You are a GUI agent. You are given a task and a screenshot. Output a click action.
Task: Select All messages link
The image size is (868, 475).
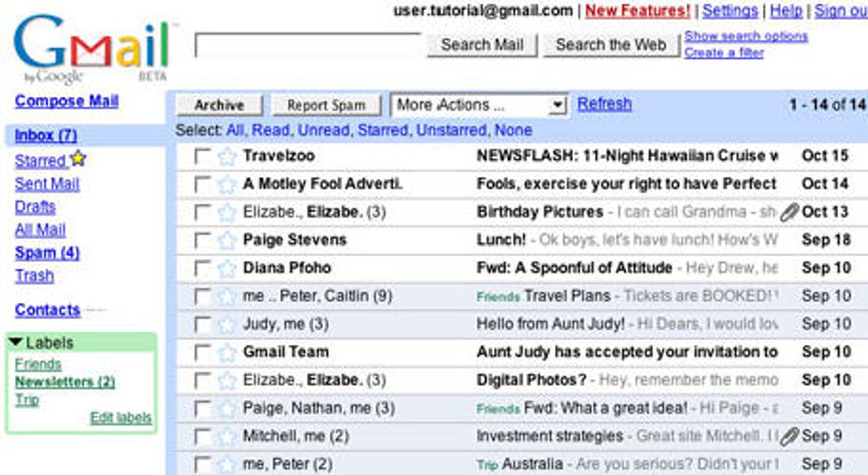click(234, 130)
